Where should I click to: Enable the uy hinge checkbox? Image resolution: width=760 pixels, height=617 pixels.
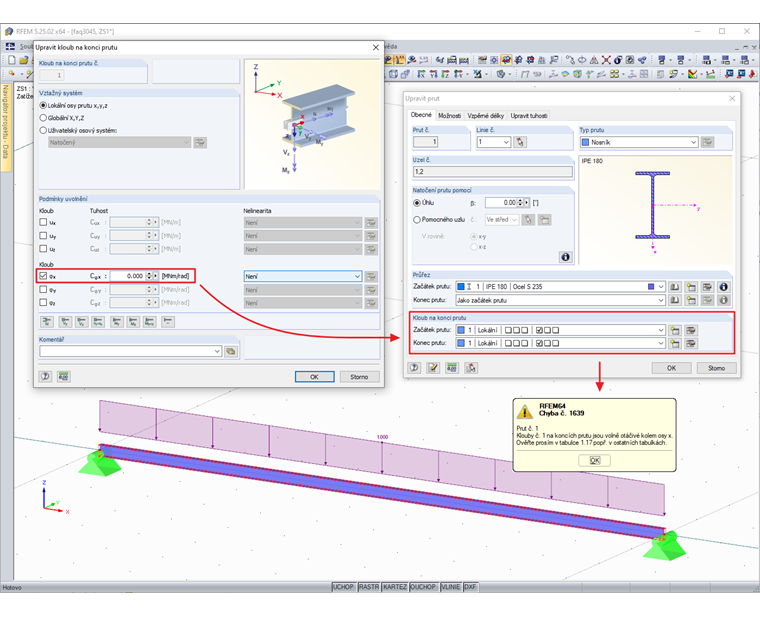pos(43,236)
